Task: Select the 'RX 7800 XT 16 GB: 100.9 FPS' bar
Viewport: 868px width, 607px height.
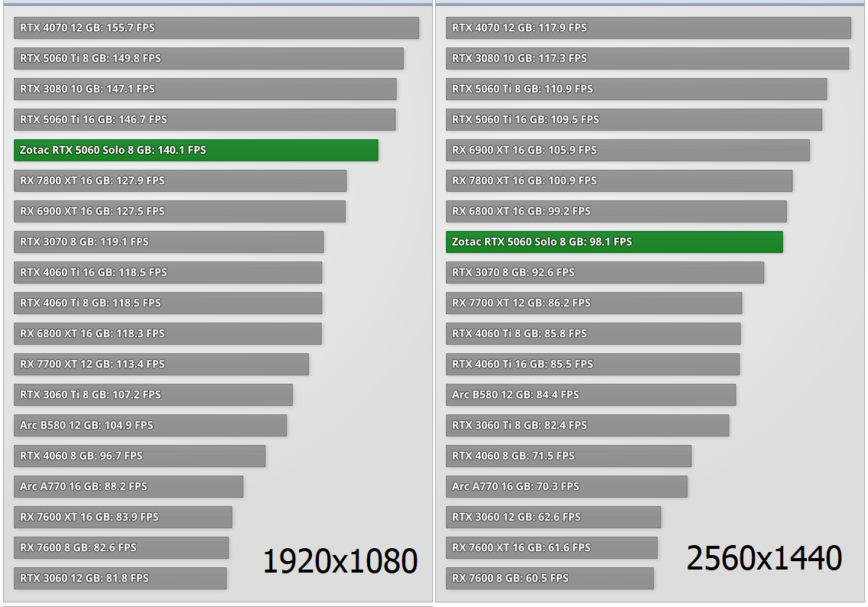Action: click(619, 180)
